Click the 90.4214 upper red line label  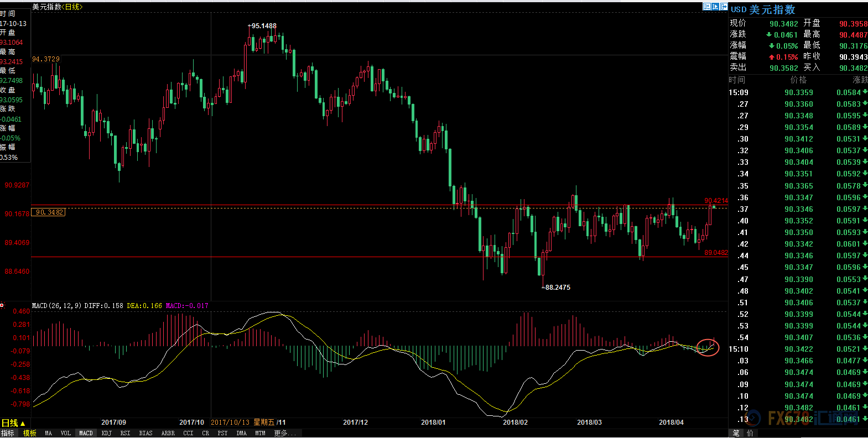pos(716,201)
